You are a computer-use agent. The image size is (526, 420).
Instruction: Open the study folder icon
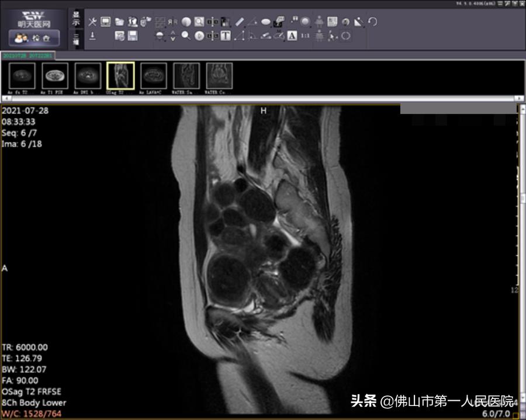click(x=119, y=22)
